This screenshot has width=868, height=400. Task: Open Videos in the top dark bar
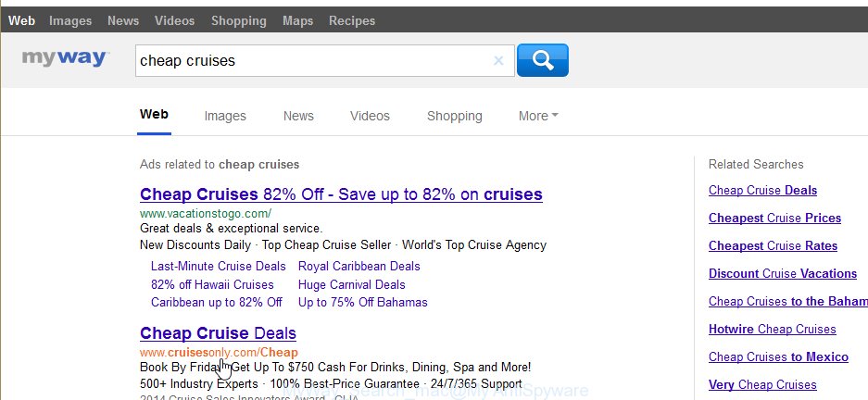[x=174, y=21]
